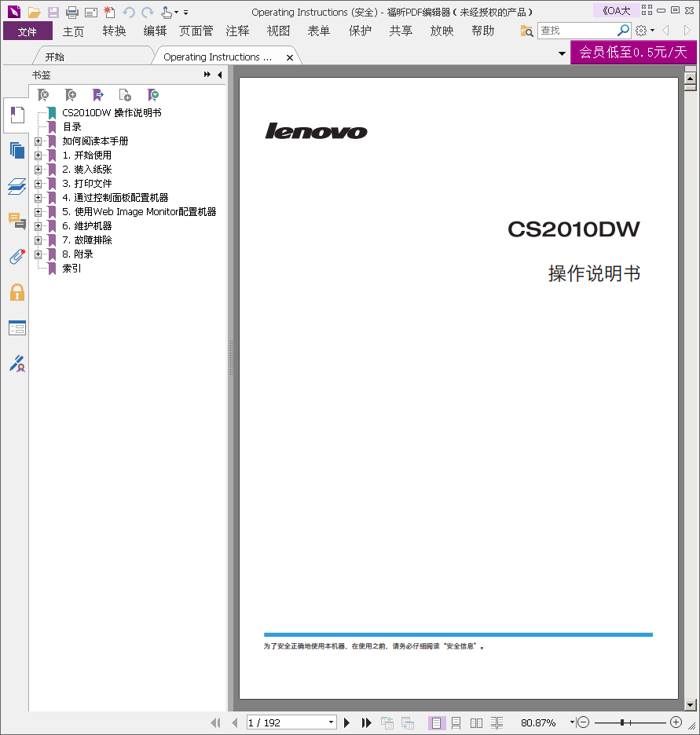Open the comments panel icon
The image size is (700, 735).
point(16,221)
